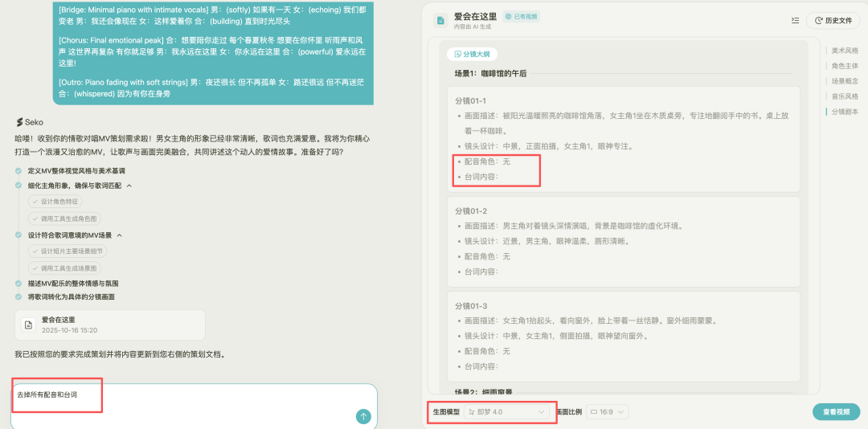Click 台词内容 under 分镜01-2

(x=481, y=272)
